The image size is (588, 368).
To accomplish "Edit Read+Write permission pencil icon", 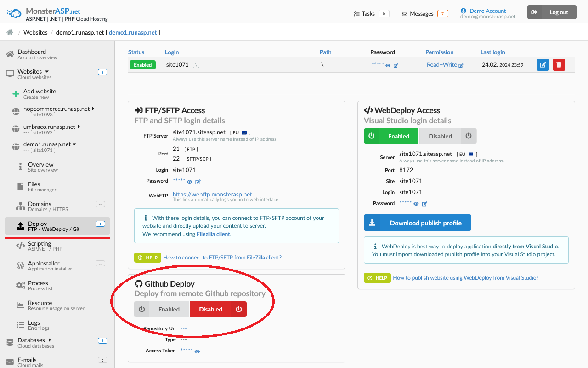I will point(461,66).
